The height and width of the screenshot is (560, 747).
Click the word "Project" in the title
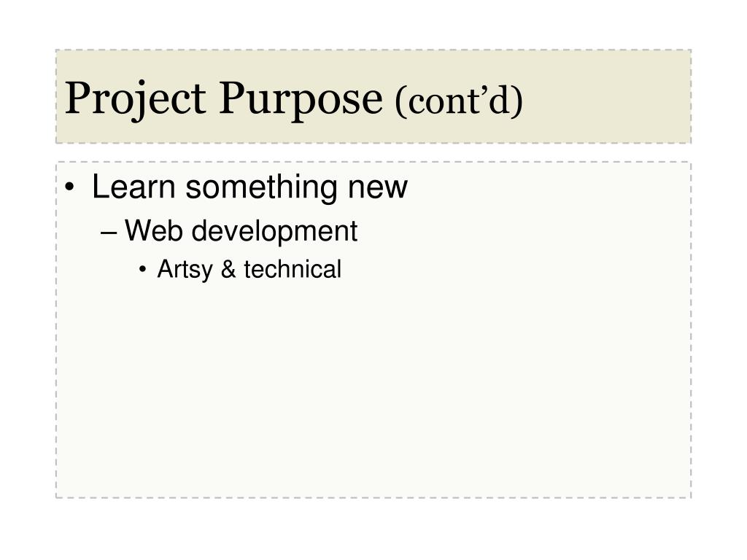(x=135, y=100)
